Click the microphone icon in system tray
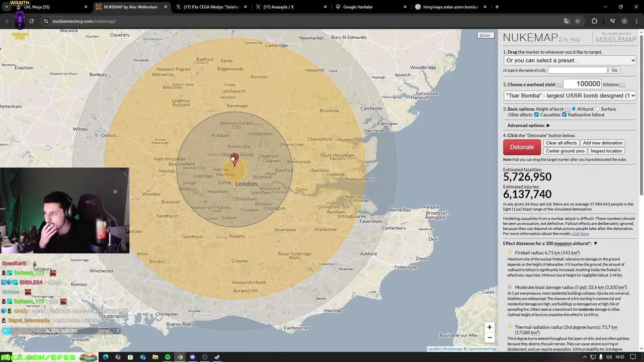Image resolution: width=644 pixels, height=362 pixels. click(601, 357)
